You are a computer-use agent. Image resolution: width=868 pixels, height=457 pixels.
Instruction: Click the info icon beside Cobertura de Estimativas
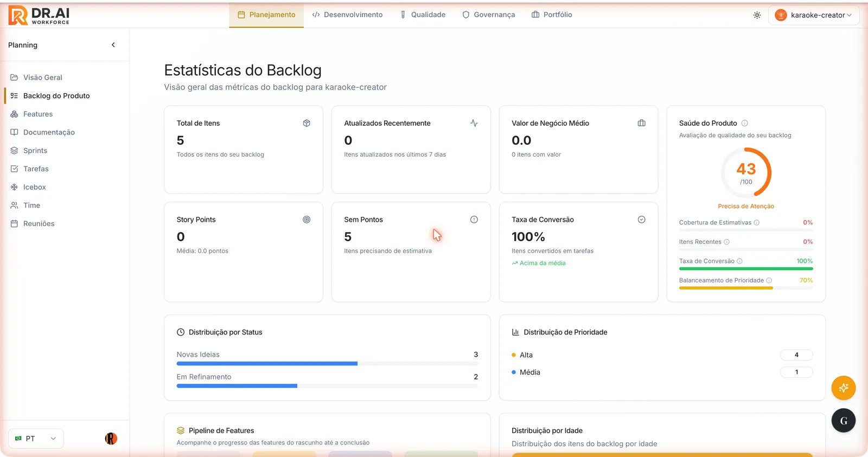757,222
